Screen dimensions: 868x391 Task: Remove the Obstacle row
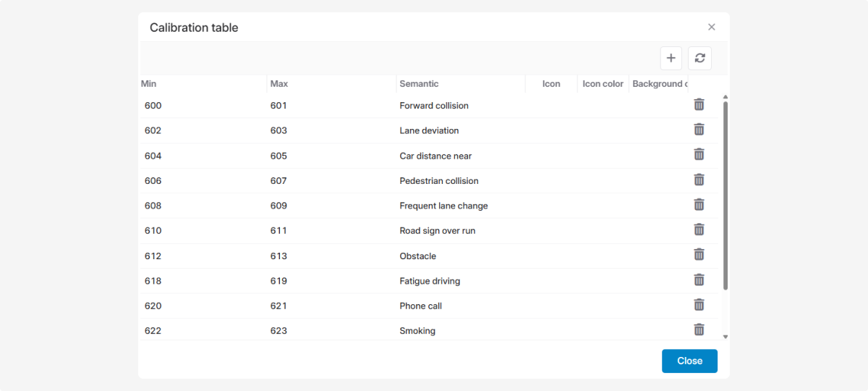coord(699,255)
